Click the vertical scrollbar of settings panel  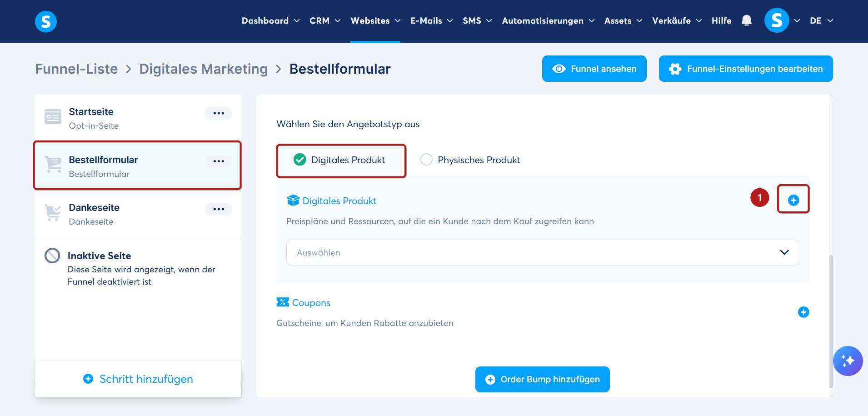pos(831,321)
